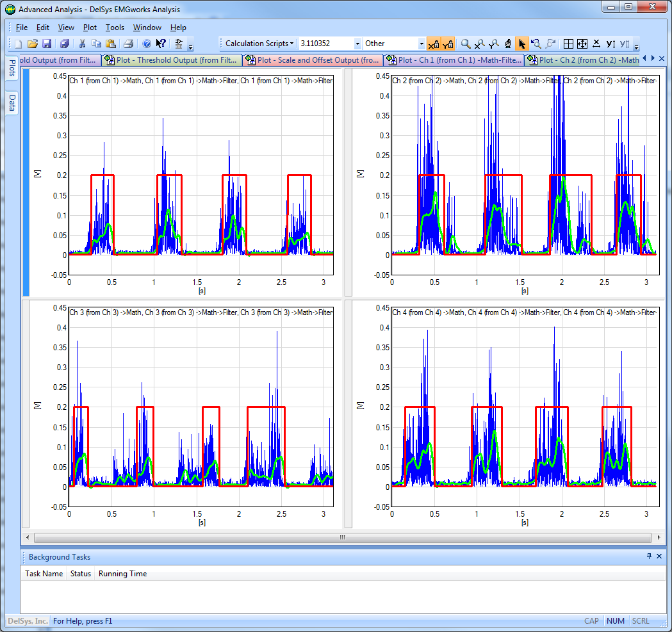Screen dimensions: 672x632
Task: Switch to Plot - Threshold Output tab
Action: pyautogui.click(x=173, y=60)
